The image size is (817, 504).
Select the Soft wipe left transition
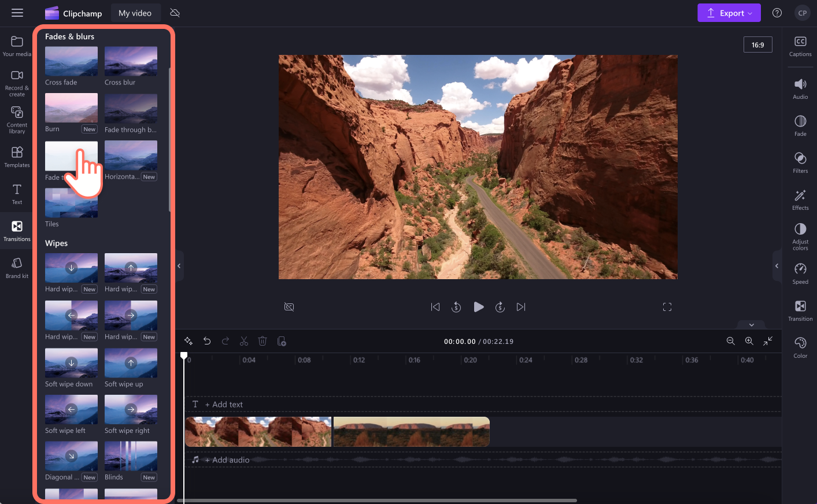coord(71,409)
